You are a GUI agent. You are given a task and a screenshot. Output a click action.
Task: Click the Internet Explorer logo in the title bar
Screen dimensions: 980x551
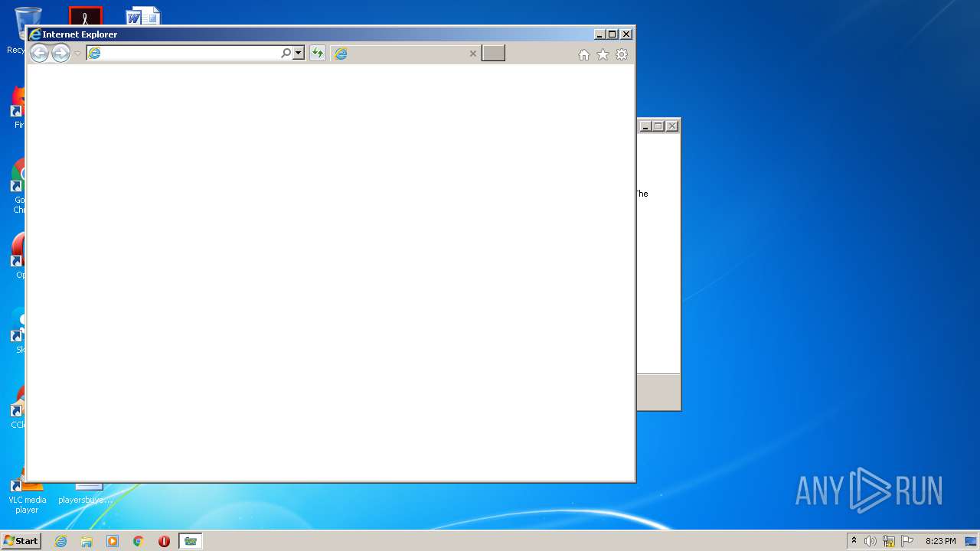click(34, 34)
